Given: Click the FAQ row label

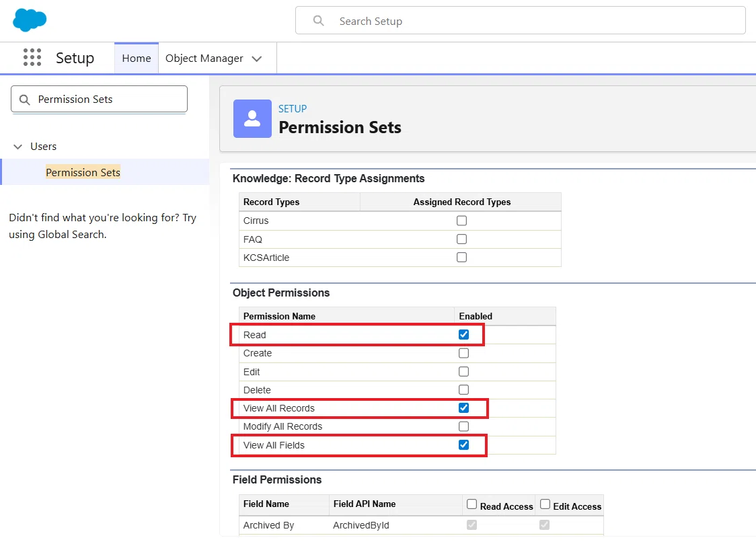Looking at the screenshot, I should tap(253, 239).
